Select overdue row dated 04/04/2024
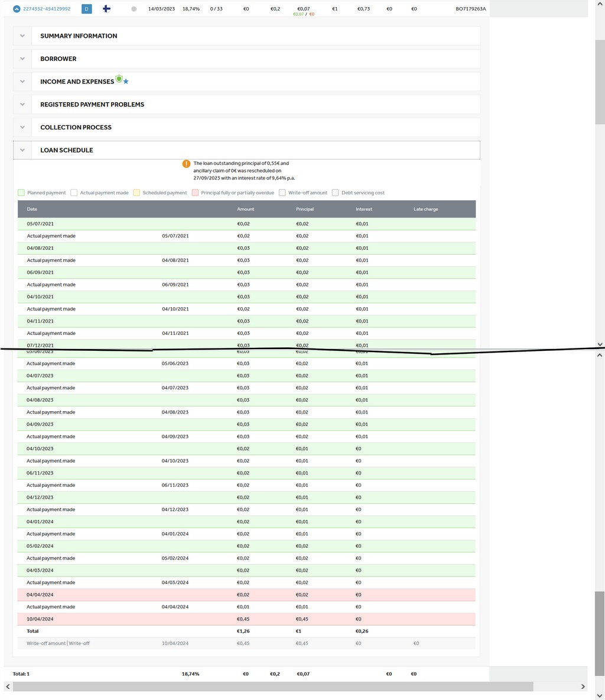Viewport: 605px width, 700px height. point(246,595)
